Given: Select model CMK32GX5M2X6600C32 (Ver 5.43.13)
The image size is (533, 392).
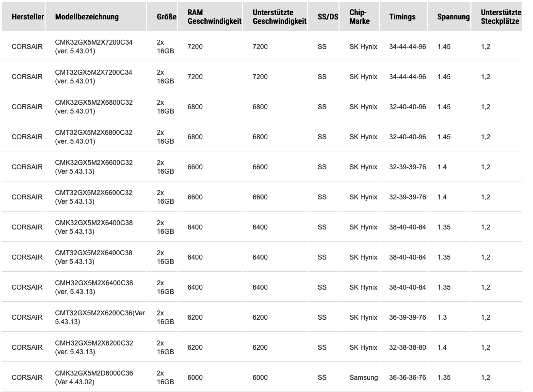Looking at the screenshot, I should click(x=94, y=167).
